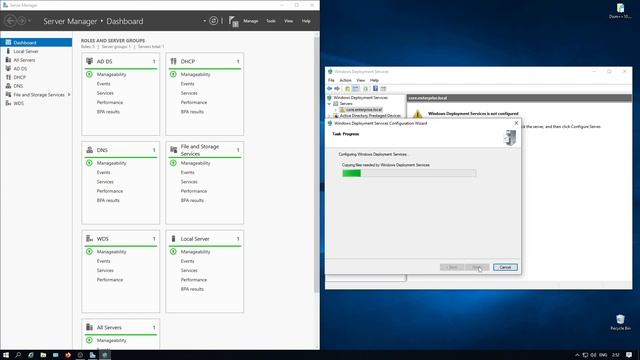This screenshot has height=360, width=640.
Task: Click the Cancel button in the wizard
Action: pyautogui.click(x=505, y=267)
